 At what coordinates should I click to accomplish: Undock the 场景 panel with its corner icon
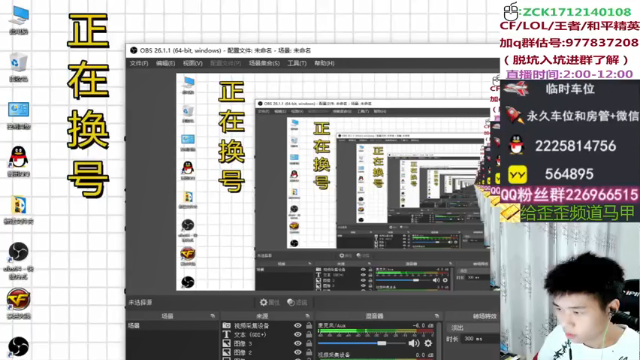point(213,316)
